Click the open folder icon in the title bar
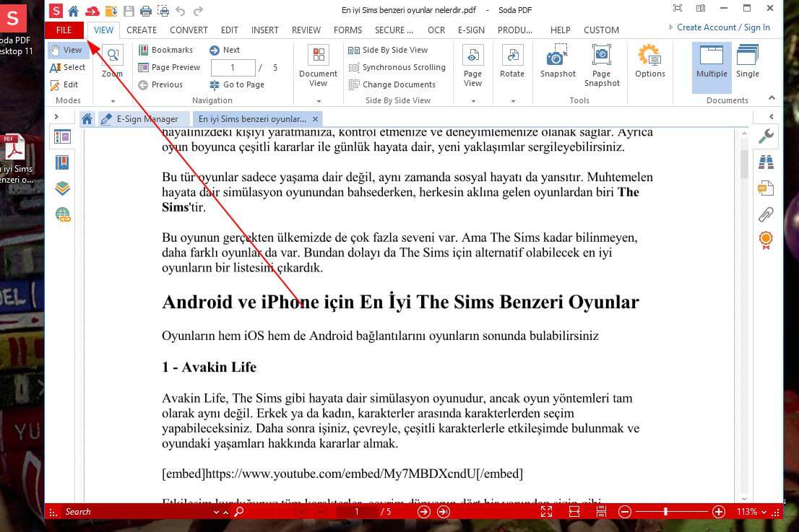799x532 pixels. coord(111,10)
